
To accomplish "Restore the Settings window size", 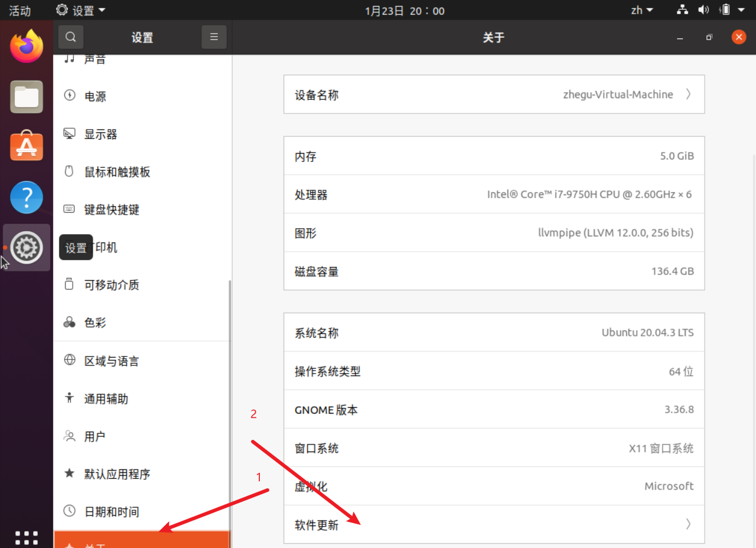I will pyautogui.click(x=709, y=37).
